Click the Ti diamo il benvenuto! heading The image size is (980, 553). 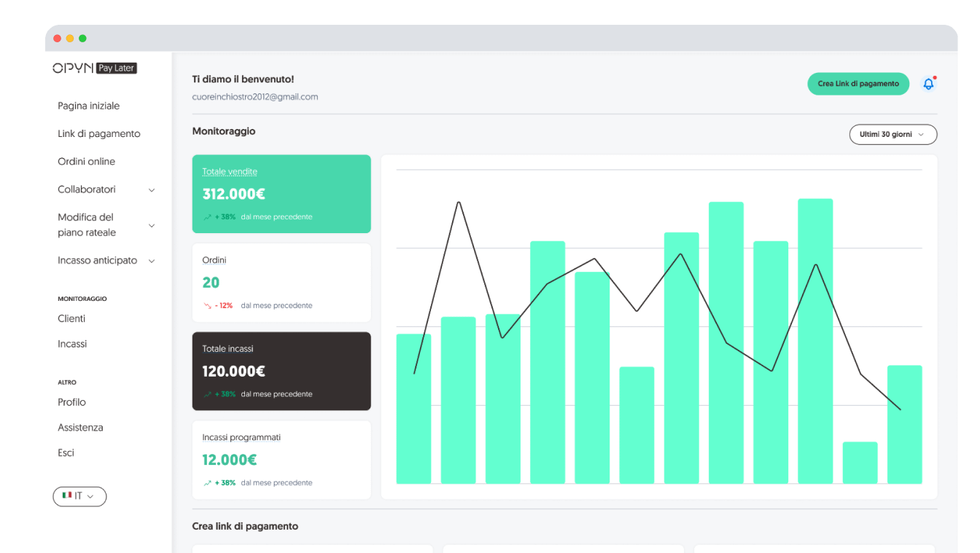coord(243,79)
